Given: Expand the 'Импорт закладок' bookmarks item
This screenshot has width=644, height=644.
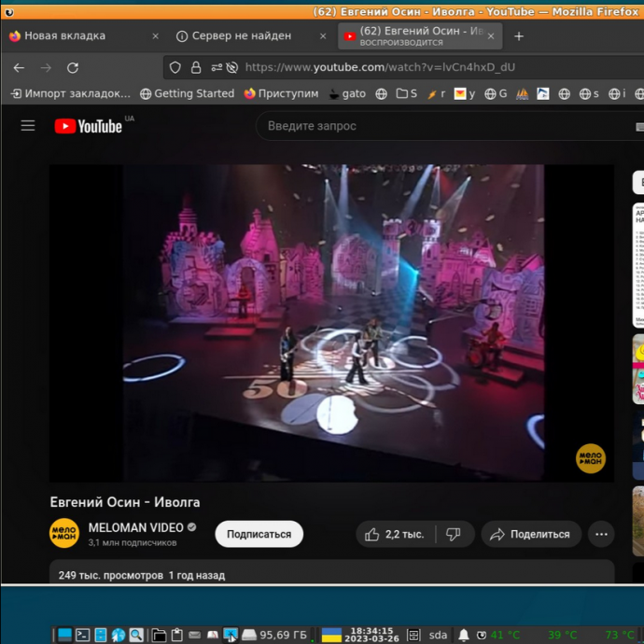Looking at the screenshot, I should pyautogui.click(x=70, y=93).
